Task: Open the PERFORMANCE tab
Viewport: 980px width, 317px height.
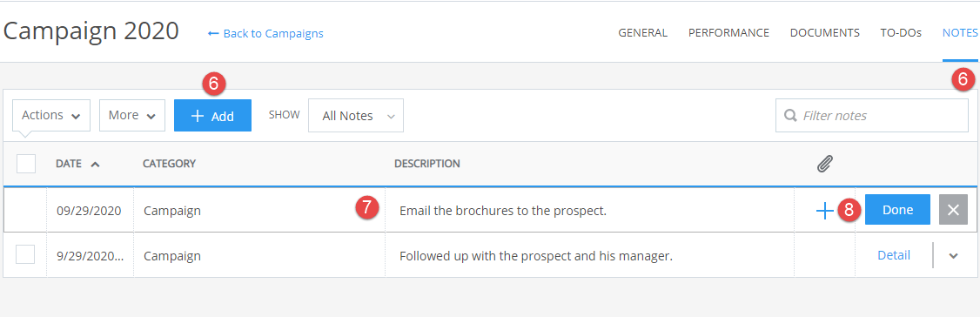Action: pos(728,33)
